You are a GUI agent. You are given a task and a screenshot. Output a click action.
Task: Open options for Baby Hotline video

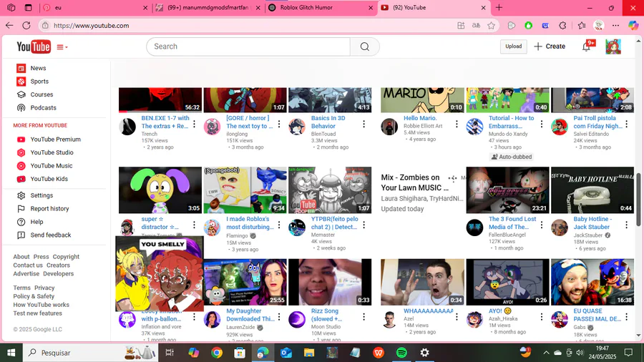tap(627, 225)
